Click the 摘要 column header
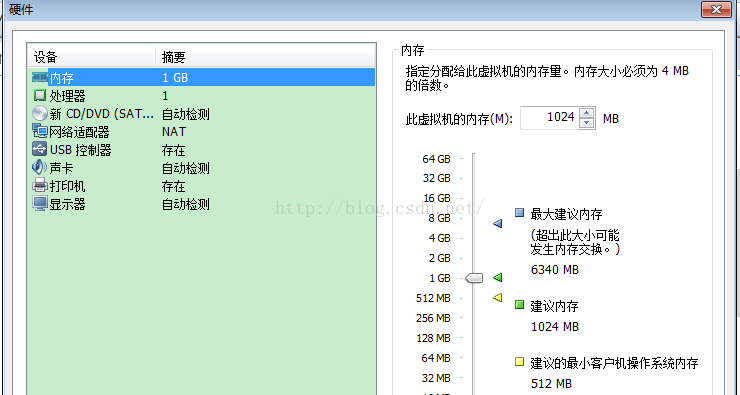 pyautogui.click(x=265, y=58)
